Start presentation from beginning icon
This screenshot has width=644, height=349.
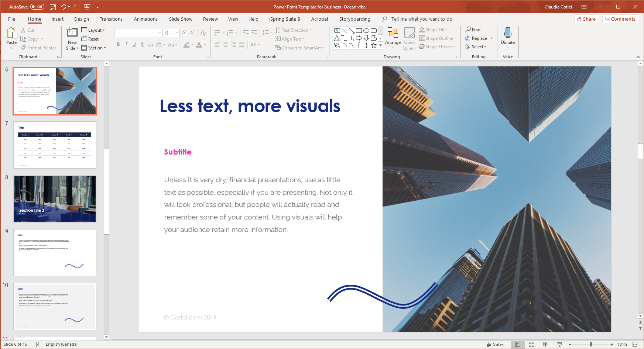click(x=87, y=7)
